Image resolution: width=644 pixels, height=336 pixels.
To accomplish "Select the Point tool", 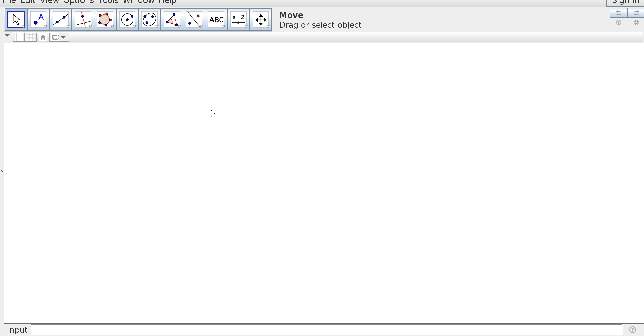I will [38, 20].
